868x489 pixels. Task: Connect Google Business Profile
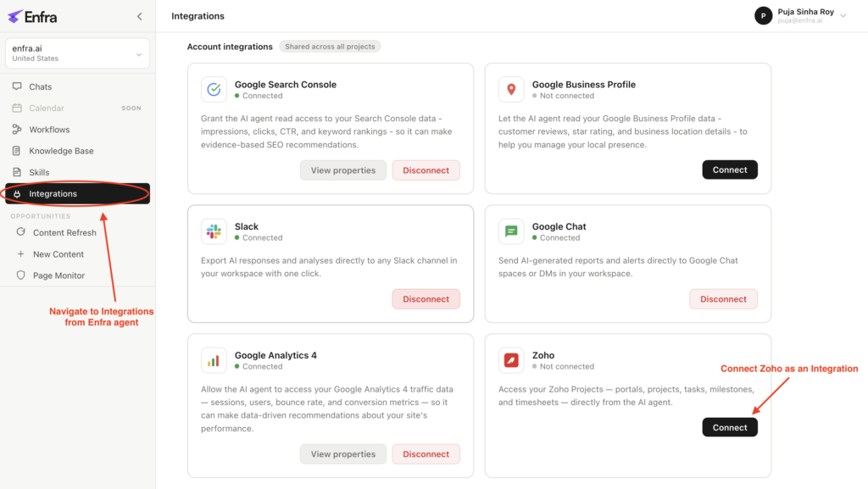pos(730,169)
